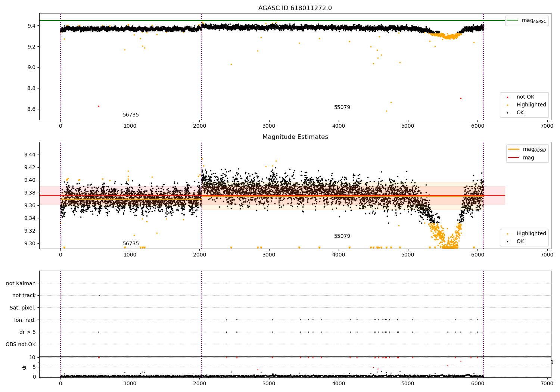Image resolution: width=560 pixels, height=392 pixels.
Task: Click the '9.44' y tick in middle plot
Action: tap(30, 155)
